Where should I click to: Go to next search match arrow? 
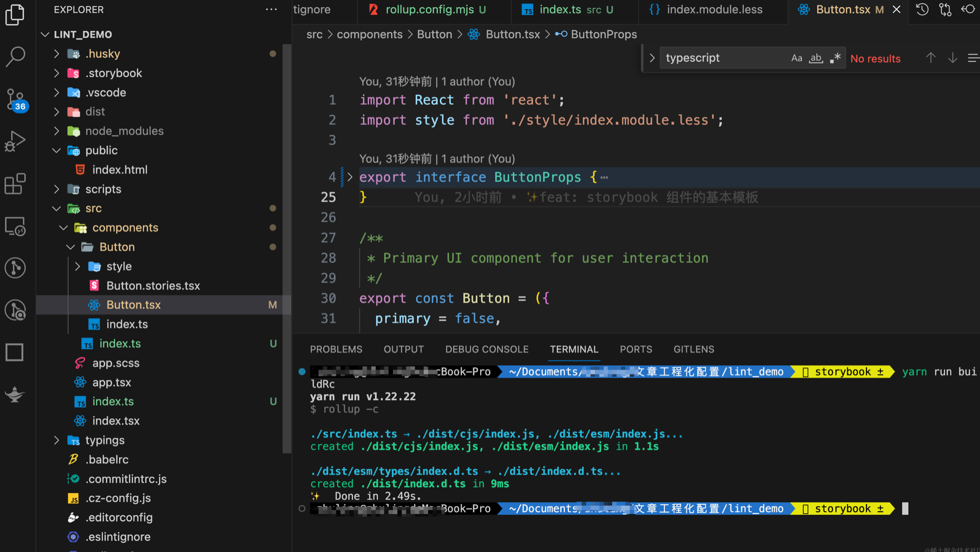pyautogui.click(x=953, y=58)
